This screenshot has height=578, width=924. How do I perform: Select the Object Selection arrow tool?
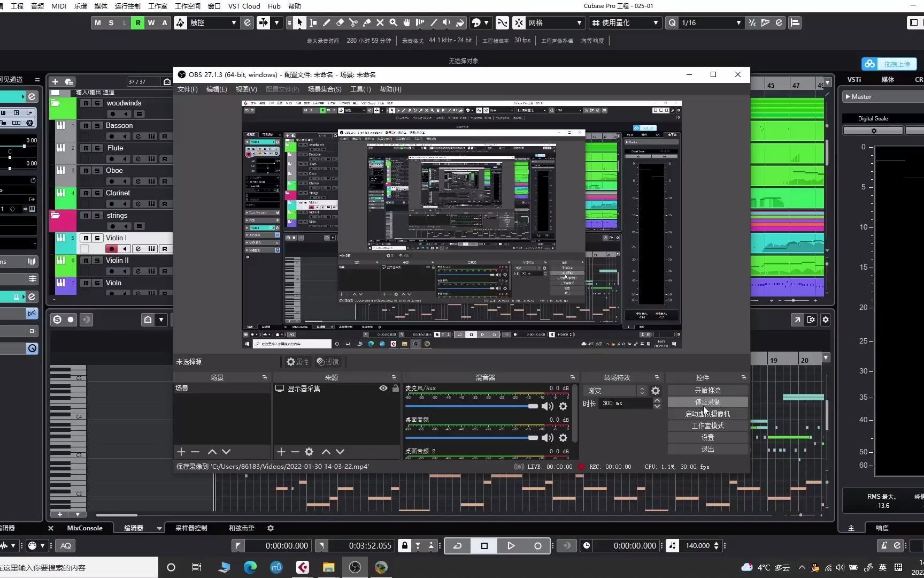299,22
